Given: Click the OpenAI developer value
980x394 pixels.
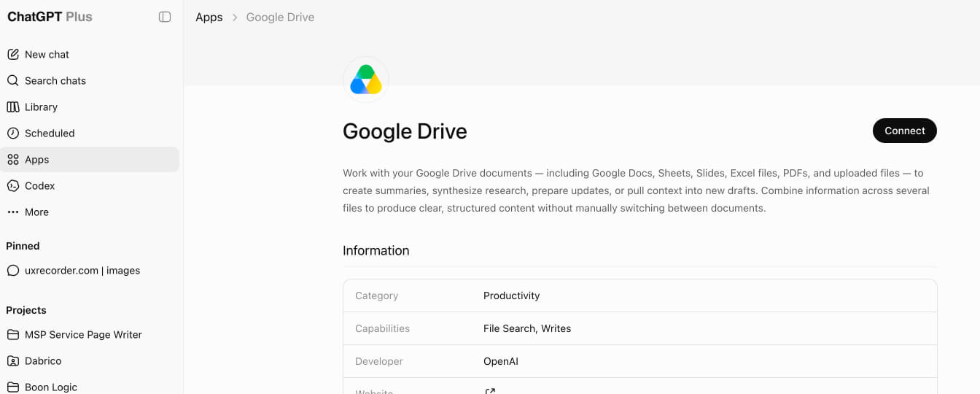Looking at the screenshot, I should tap(501, 361).
